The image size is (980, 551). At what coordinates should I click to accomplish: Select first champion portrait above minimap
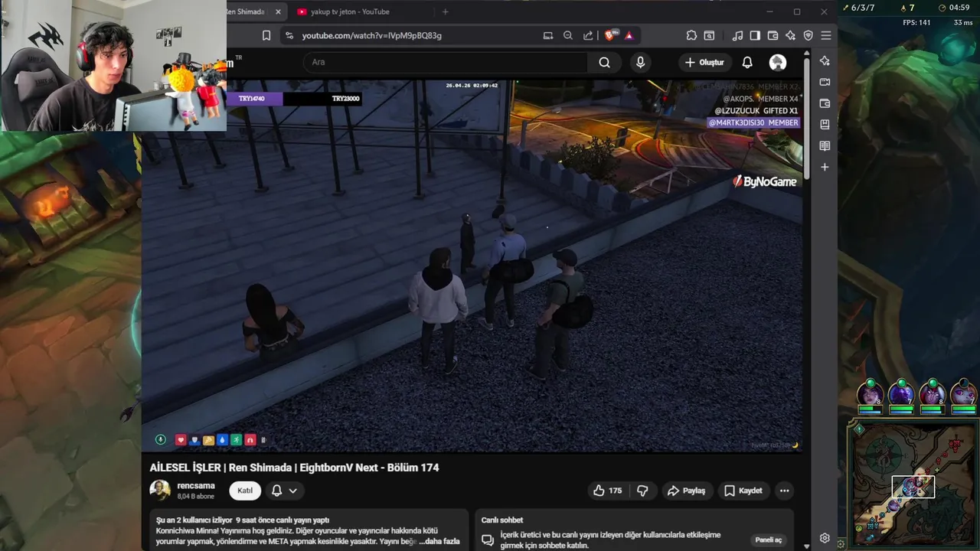(x=870, y=394)
